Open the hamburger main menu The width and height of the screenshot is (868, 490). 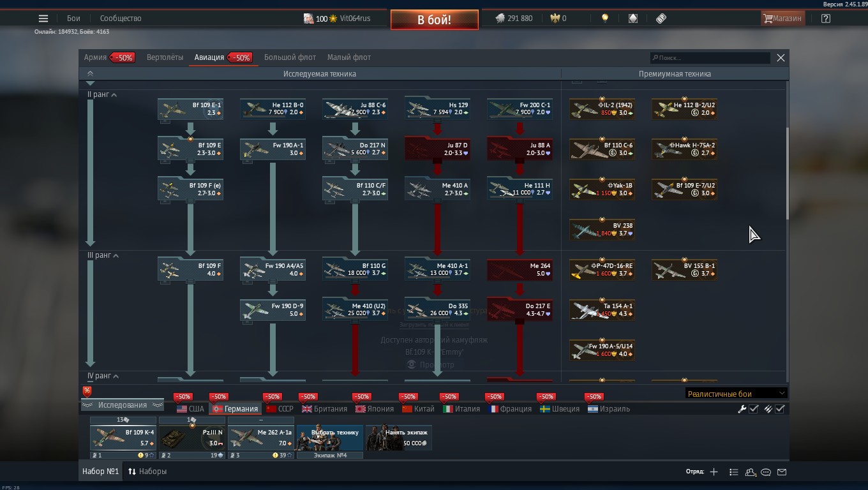point(43,19)
